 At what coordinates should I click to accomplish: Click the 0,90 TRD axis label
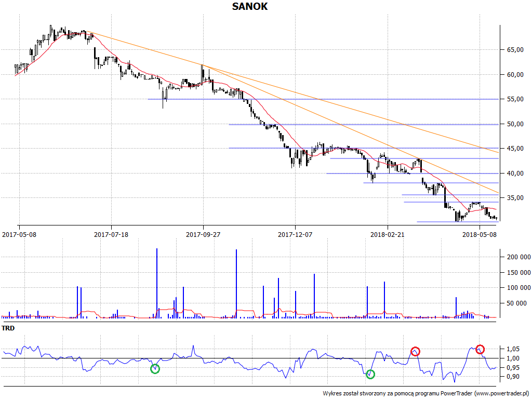pyautogui.click(x=513, y=377)
